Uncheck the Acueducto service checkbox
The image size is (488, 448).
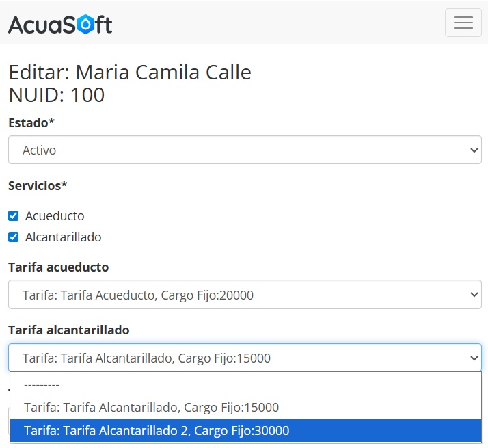tap(14, 216)
